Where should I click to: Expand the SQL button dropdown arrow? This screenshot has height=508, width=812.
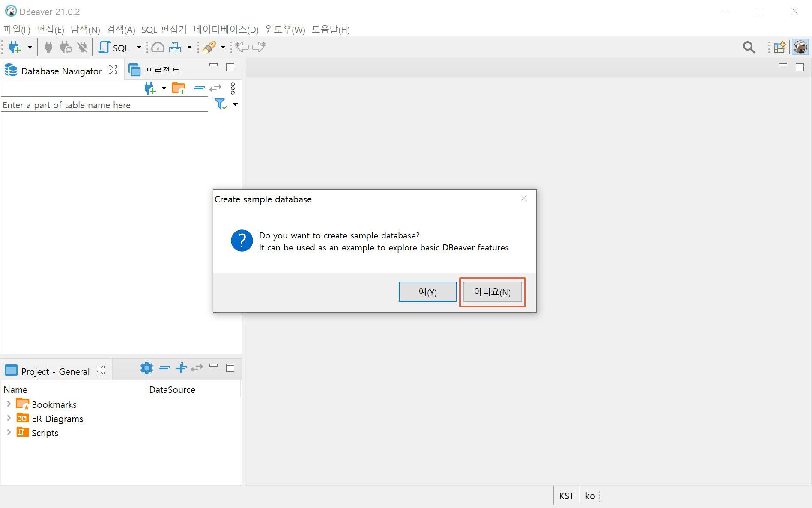(x=139, y=47)
